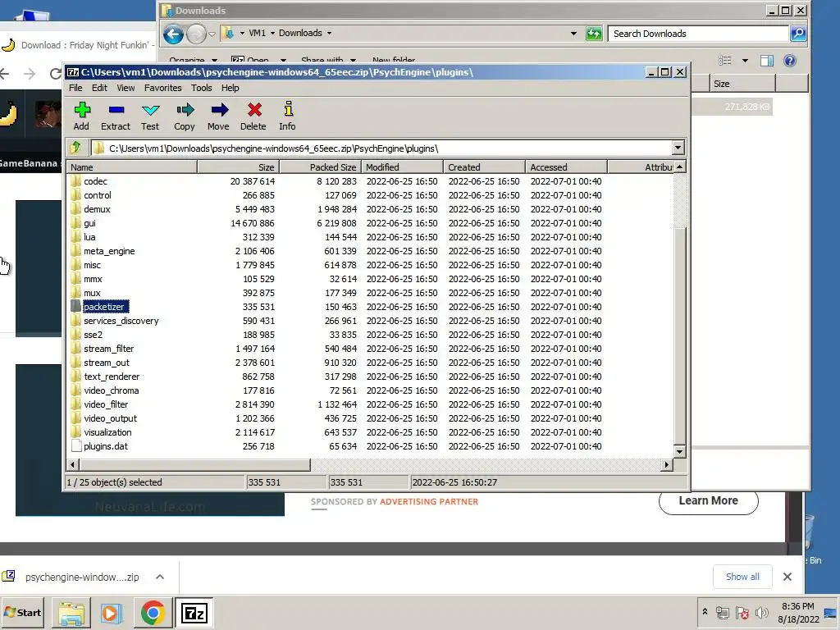Screen dimensions: 840x630
Task: Expand the Downloads breadcrumb arrow
Action: (x=329, y=33)
